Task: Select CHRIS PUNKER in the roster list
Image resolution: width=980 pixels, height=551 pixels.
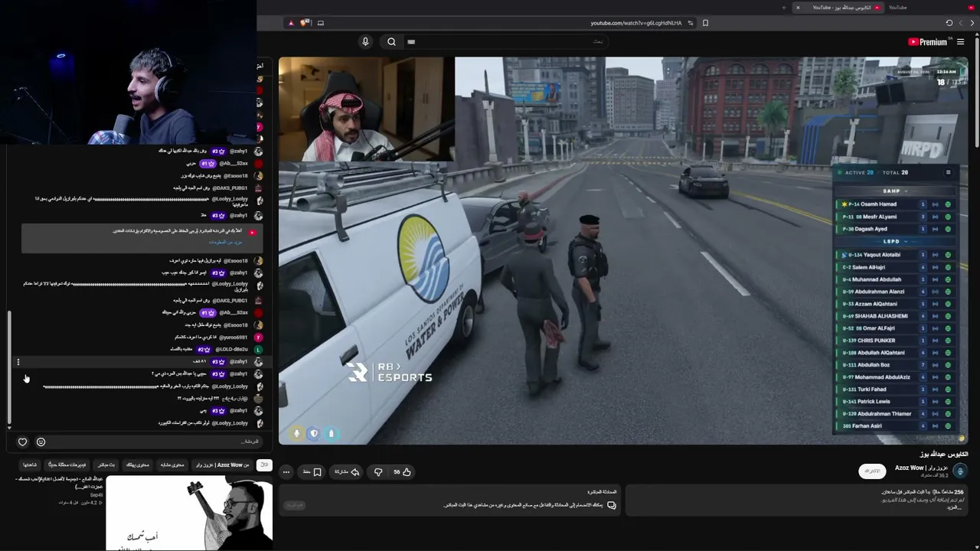Action: [x=896, y=341]
